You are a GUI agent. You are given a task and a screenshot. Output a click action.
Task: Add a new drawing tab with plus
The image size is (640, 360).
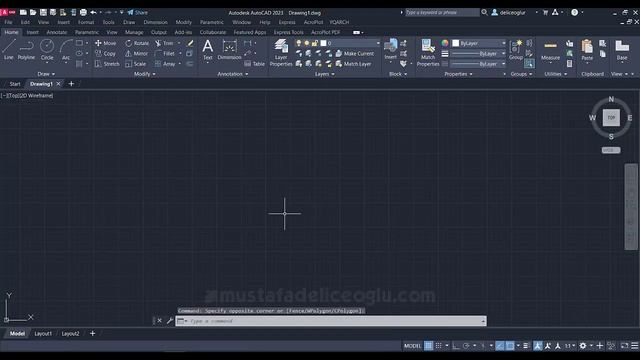(71, 84)
